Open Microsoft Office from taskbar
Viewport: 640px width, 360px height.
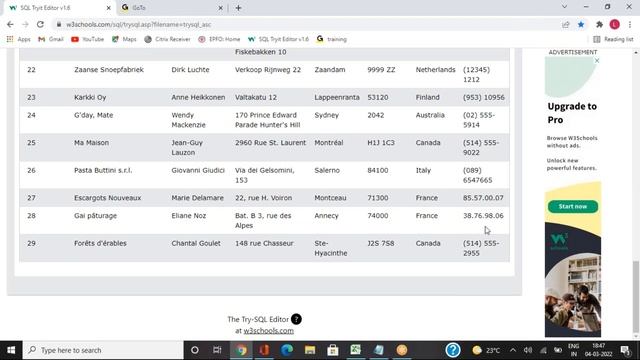click(264, 350)
